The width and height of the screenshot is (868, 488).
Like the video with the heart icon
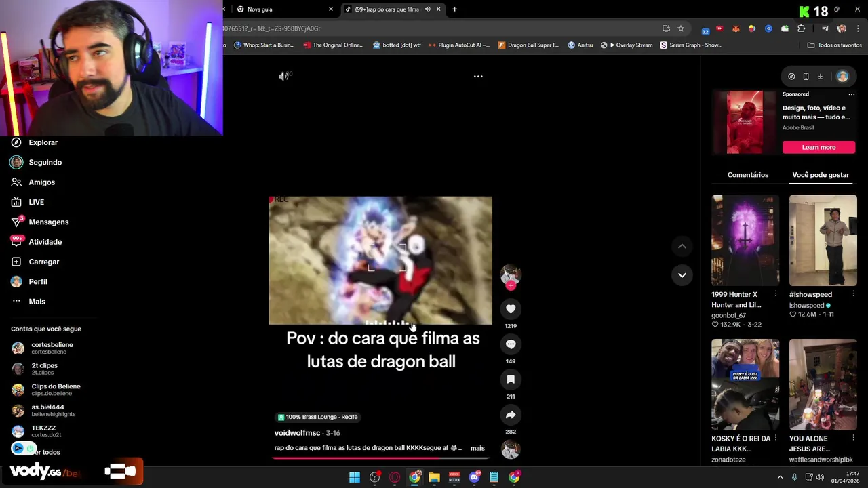(x=511, y=309)
